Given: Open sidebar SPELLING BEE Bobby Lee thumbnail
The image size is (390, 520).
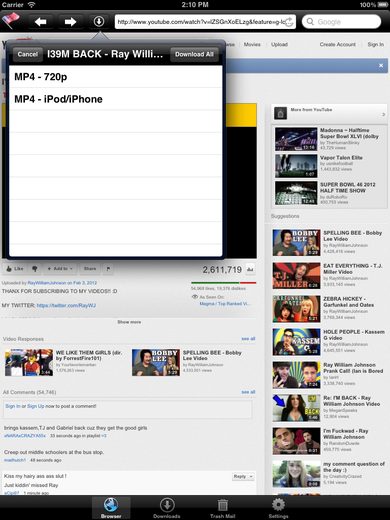Looking at the screenshot, I should click(x=296, y=243).
